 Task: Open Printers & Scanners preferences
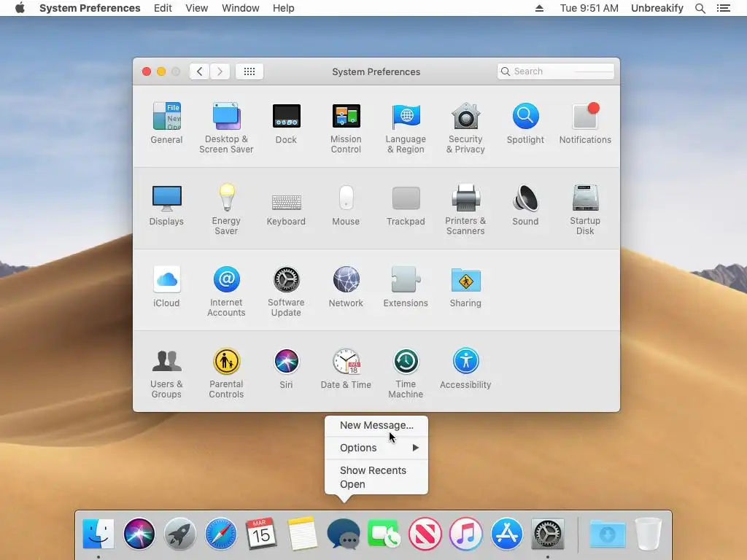tap(465, 209)
